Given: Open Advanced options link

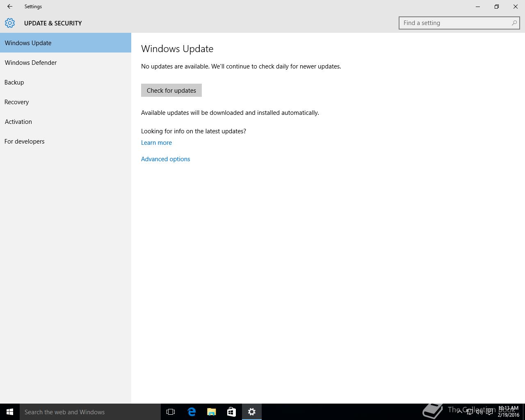Looking at the screenshot, I should click(166, 159).
